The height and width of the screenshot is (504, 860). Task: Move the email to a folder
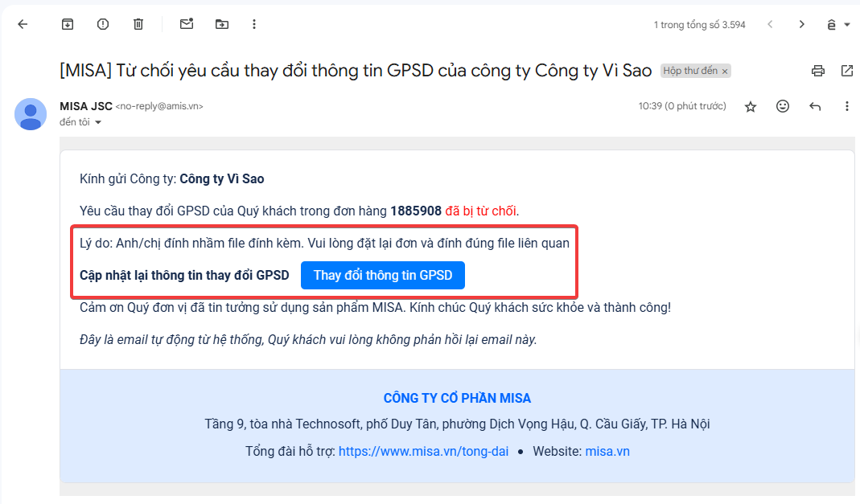click(221, 24)
